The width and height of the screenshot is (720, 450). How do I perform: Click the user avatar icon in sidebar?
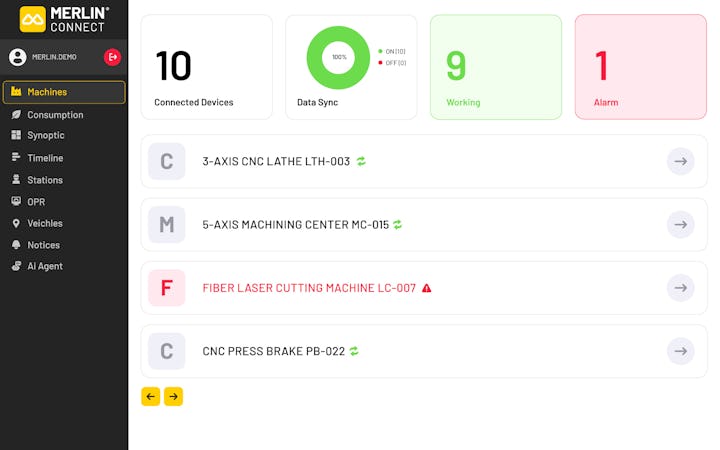[17, 57]
